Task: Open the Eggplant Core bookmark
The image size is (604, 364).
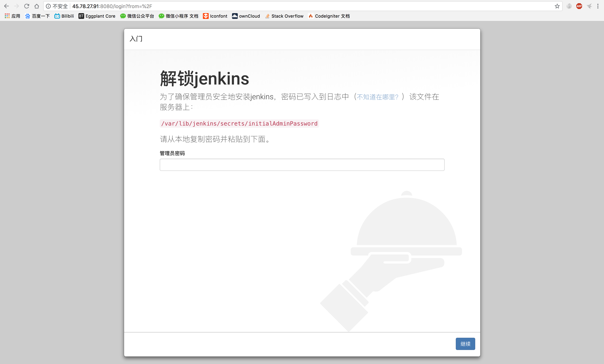Action: (x=97, y=16)
